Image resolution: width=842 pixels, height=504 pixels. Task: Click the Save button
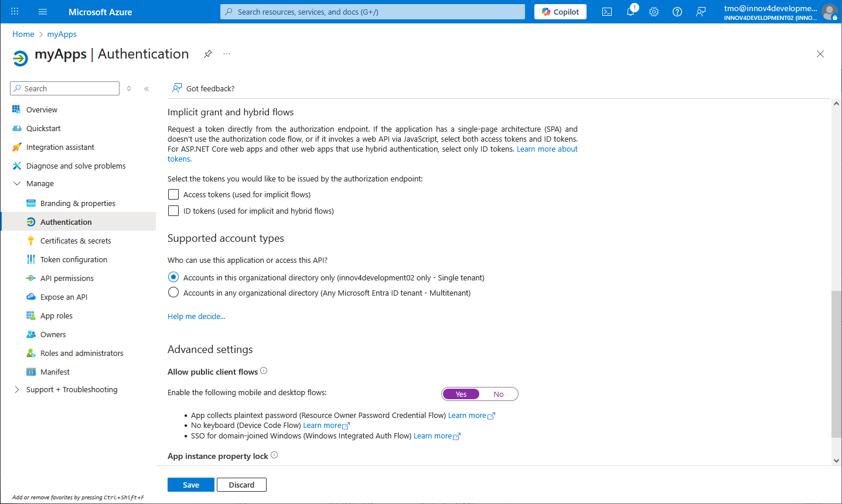click(x=191, y=485)
